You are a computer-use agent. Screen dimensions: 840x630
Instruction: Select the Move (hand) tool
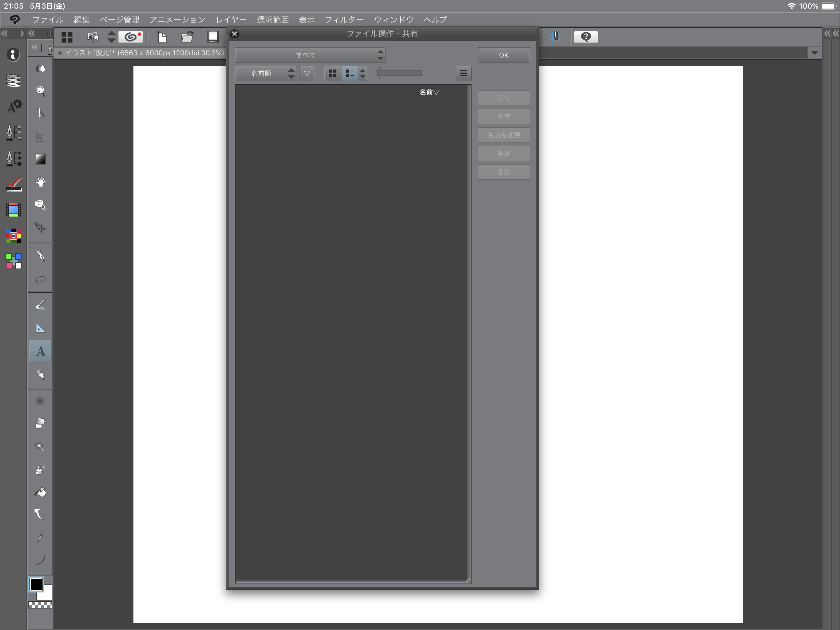pos(40,182)
